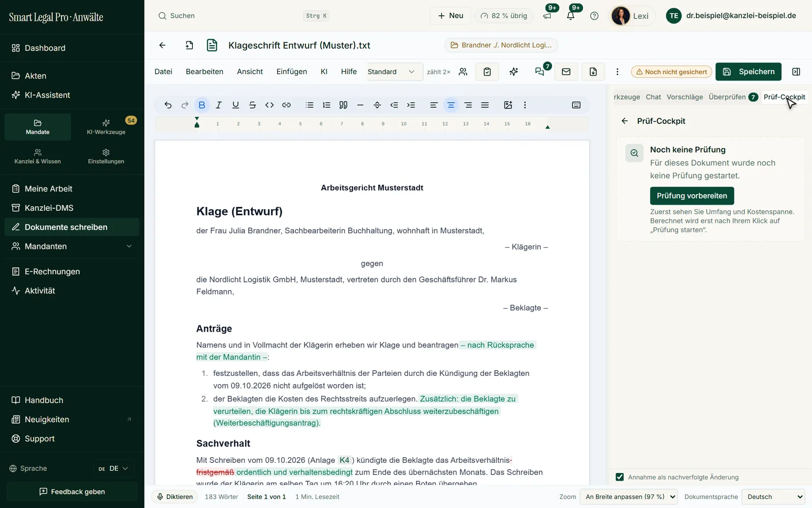
Task: Open the zoom level dropdown
Action: pos(630,497)
